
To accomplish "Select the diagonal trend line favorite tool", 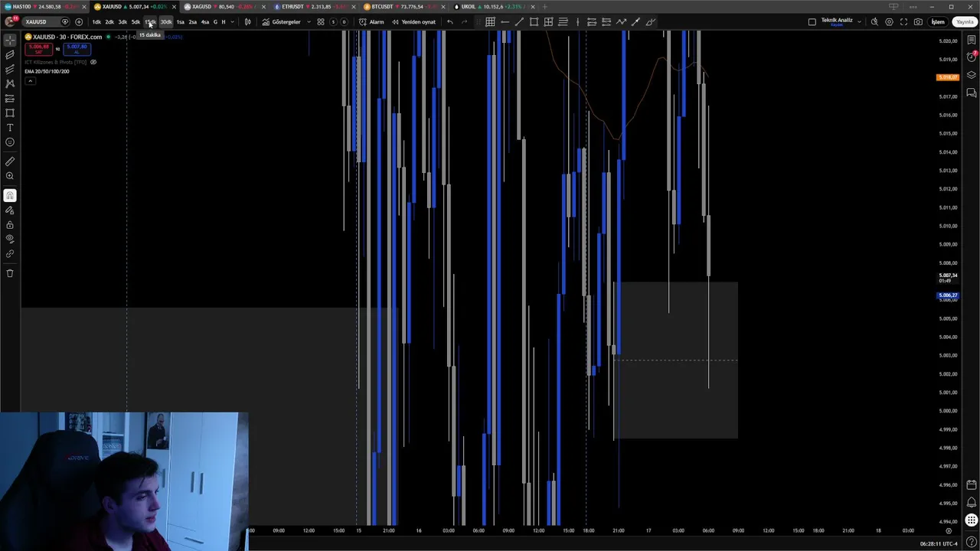I will tap(519, 22).
